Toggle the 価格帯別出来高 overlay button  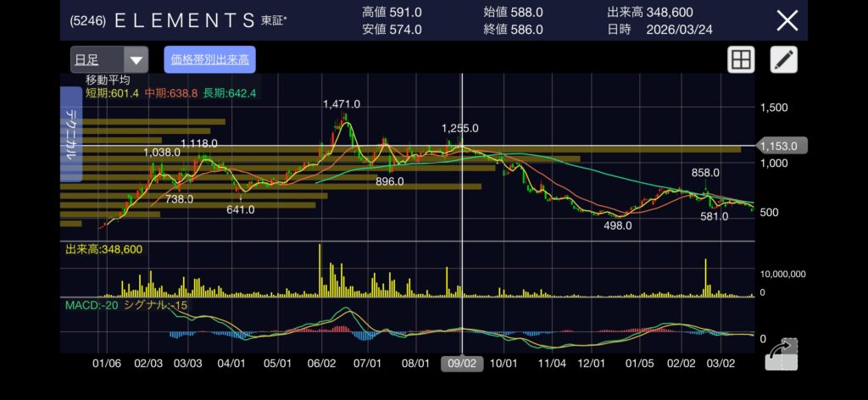[209, 59]
